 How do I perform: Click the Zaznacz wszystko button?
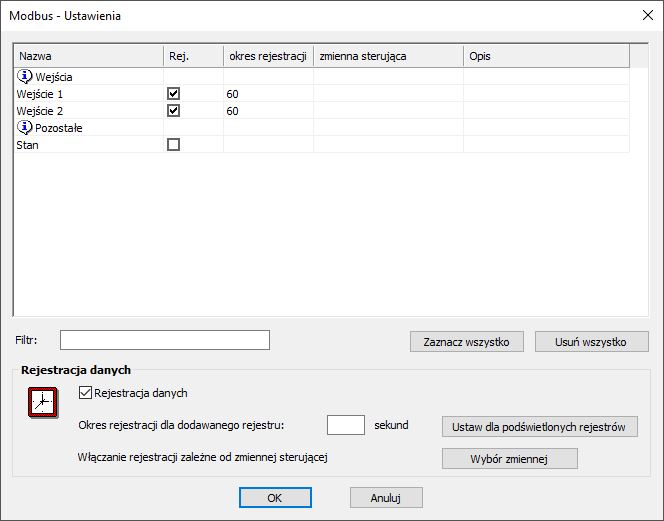click(x=467, y=342)
